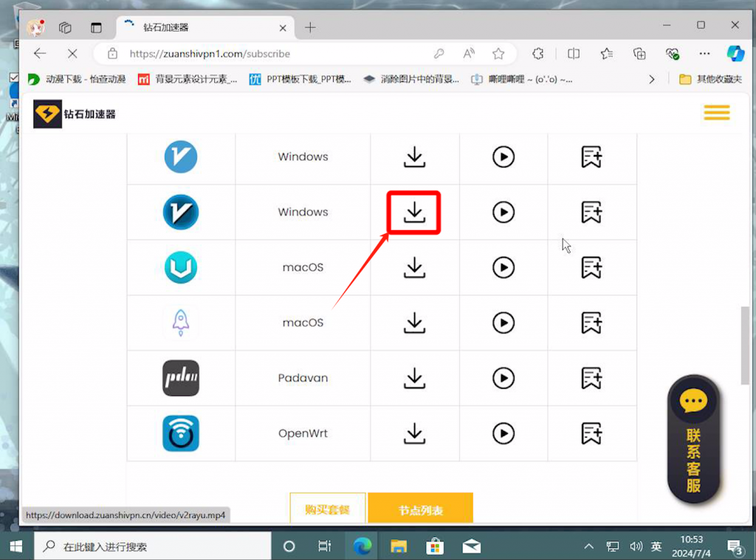Viewport: 756px width, 560px height.
Task: Download the Windows client with light blue V icon
Action: pyautogui.click(x=414, y=157)
